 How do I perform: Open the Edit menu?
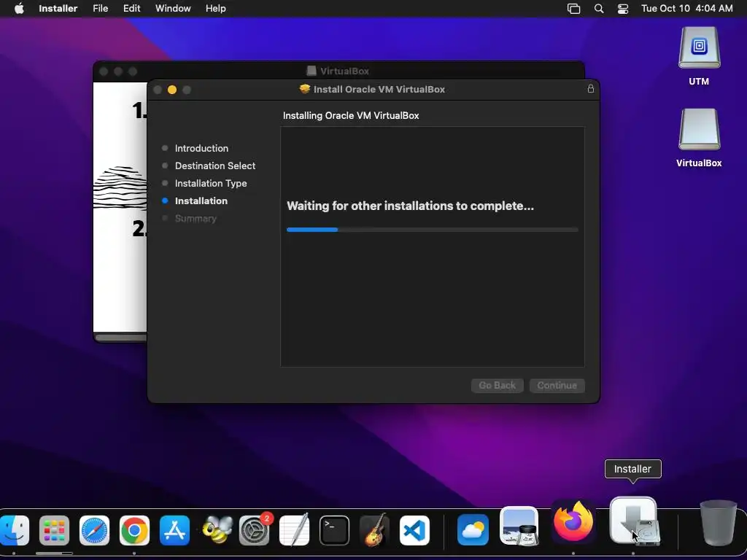coord(131,8)
